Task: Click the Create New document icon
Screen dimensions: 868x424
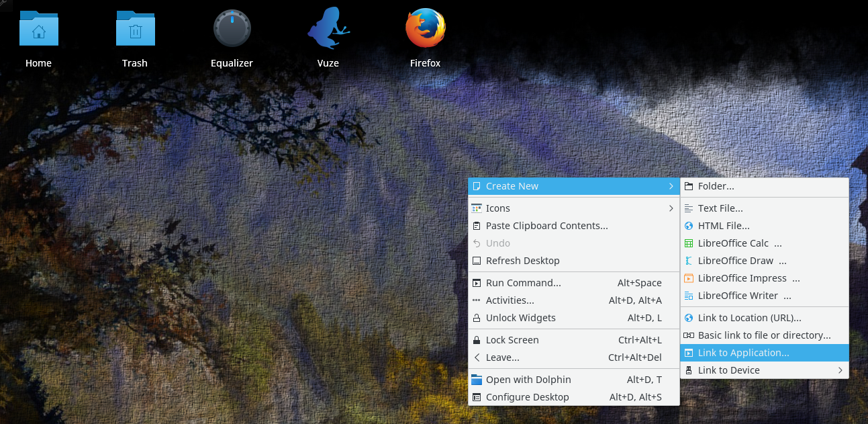Action: point(477,186)
